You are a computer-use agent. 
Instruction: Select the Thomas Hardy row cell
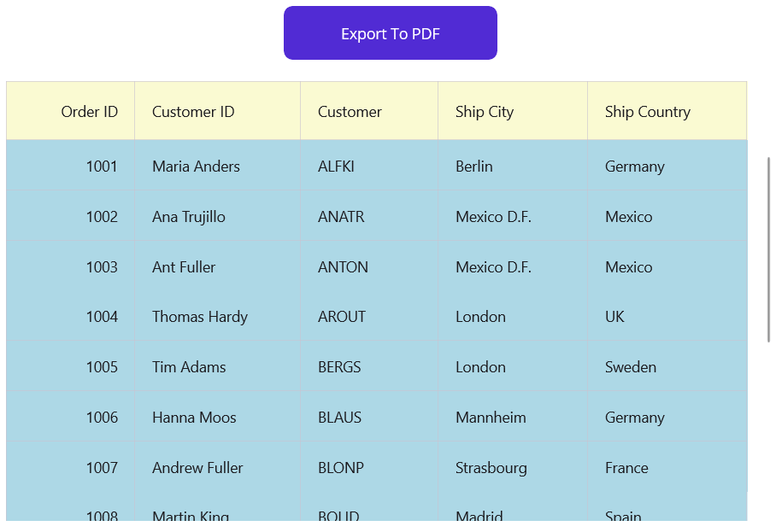(200, 317)
